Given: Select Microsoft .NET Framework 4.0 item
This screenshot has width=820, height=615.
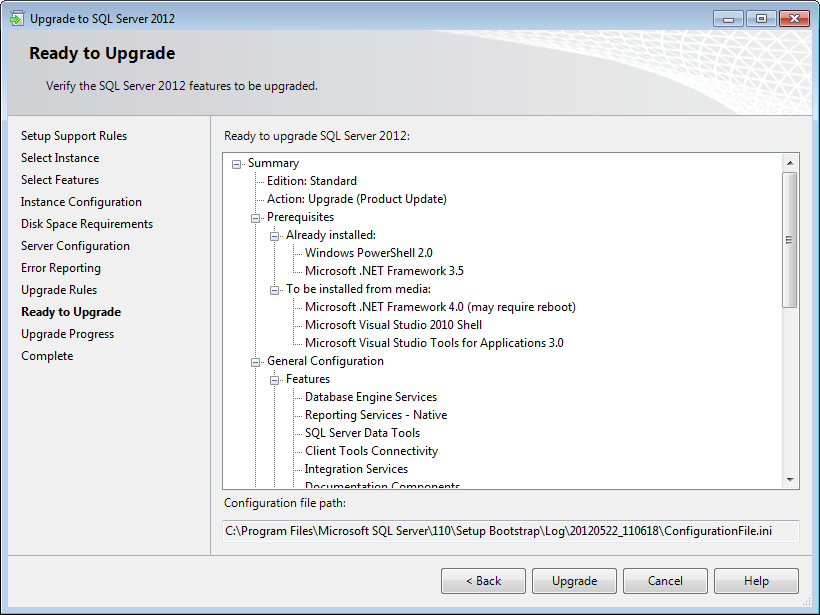Looking at the screenshot, I should point(440,307).
